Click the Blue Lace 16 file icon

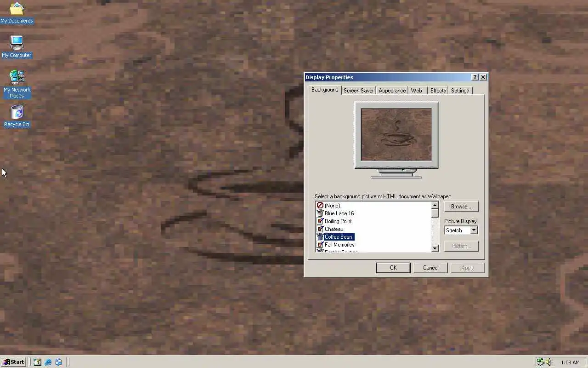coord(320,213)
